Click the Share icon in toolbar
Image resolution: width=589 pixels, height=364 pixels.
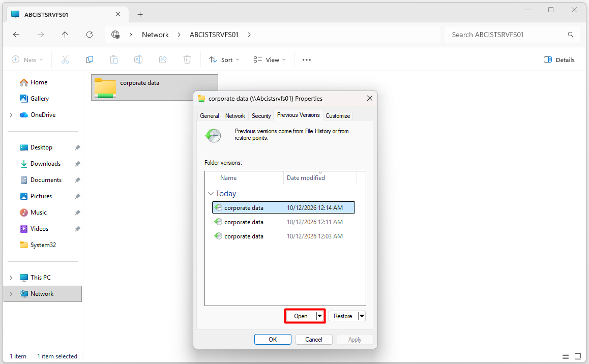pos(163,59)
